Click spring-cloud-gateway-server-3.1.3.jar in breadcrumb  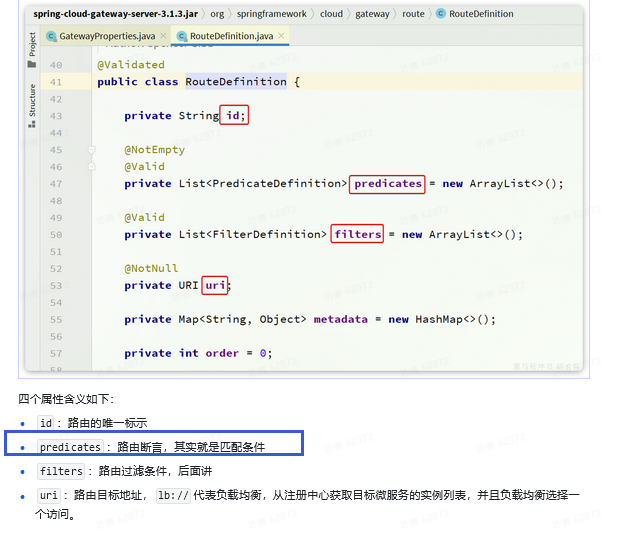(x=115, y=14)
